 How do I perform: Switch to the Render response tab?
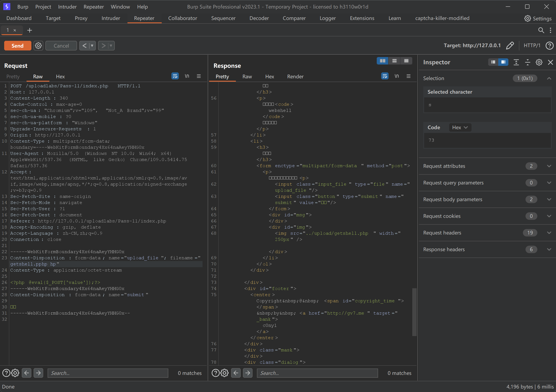tap(295, 77)
